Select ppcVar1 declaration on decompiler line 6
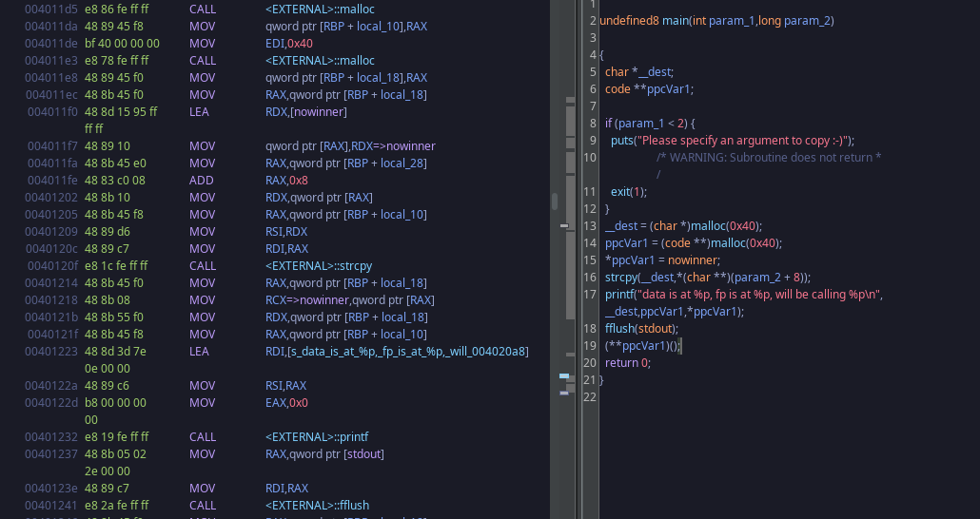 [669, 89]
